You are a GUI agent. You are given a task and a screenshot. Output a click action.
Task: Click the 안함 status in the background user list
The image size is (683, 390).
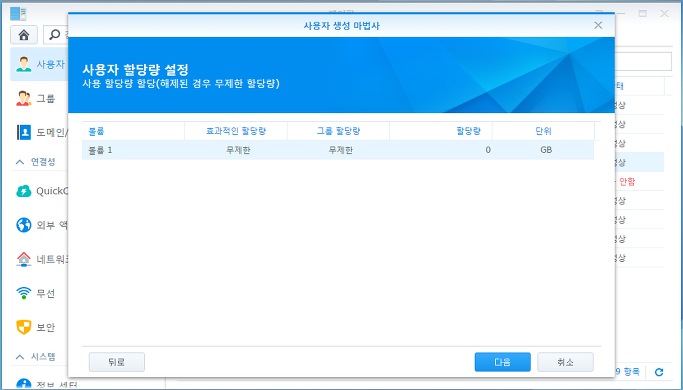[x=627, y=182]
